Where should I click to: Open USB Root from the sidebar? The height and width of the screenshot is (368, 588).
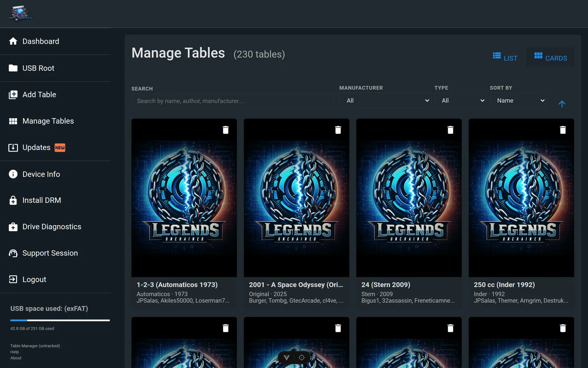[x=55, y=68]
